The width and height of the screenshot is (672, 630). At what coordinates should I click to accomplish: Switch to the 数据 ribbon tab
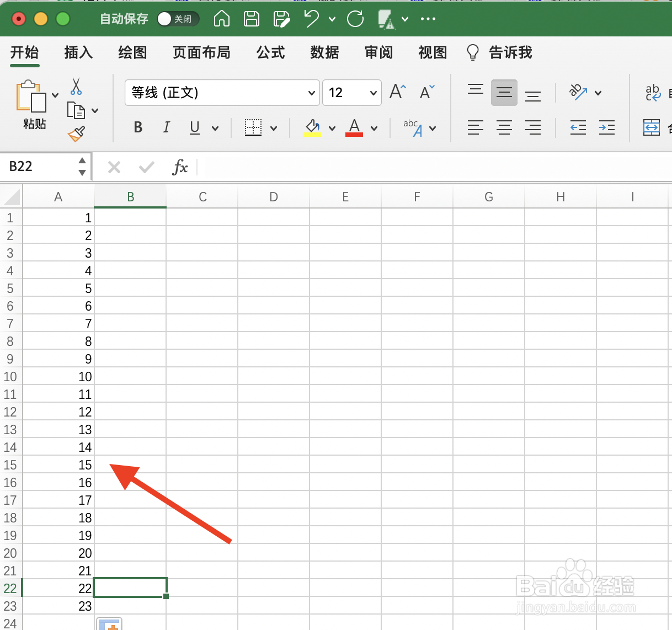(x=324, y=52)
